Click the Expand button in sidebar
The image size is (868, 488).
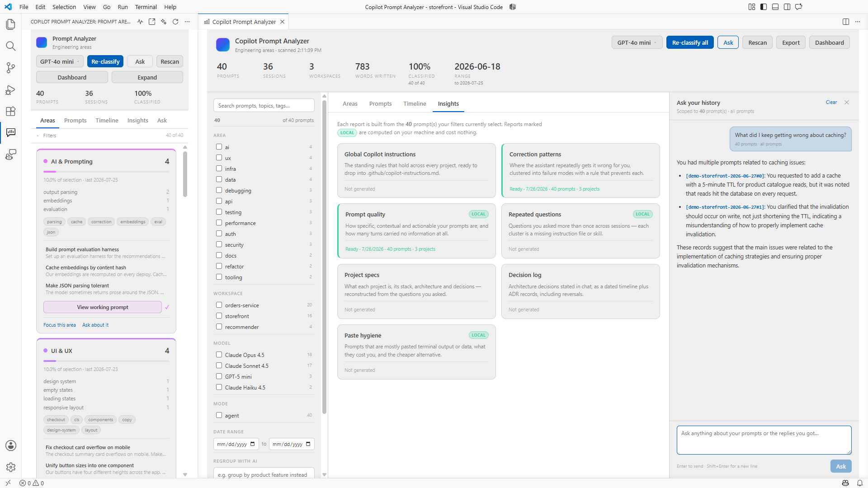(x=147, y=77)
